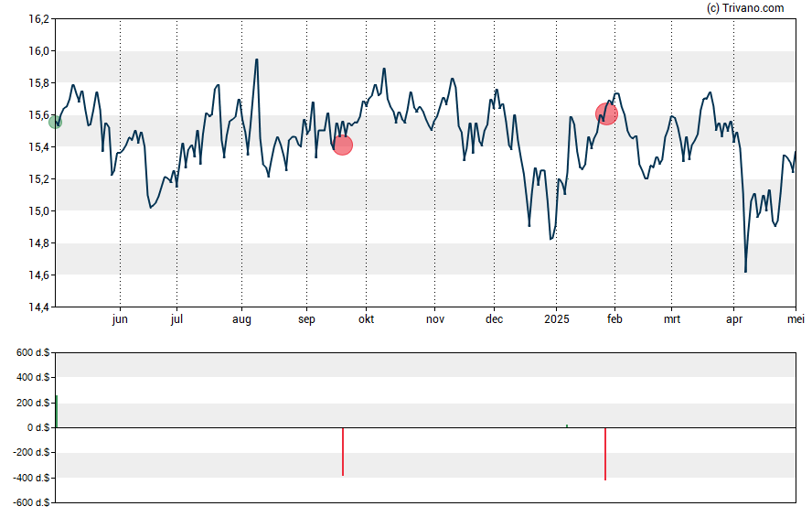Click the 15,0 price axis label

38,210
